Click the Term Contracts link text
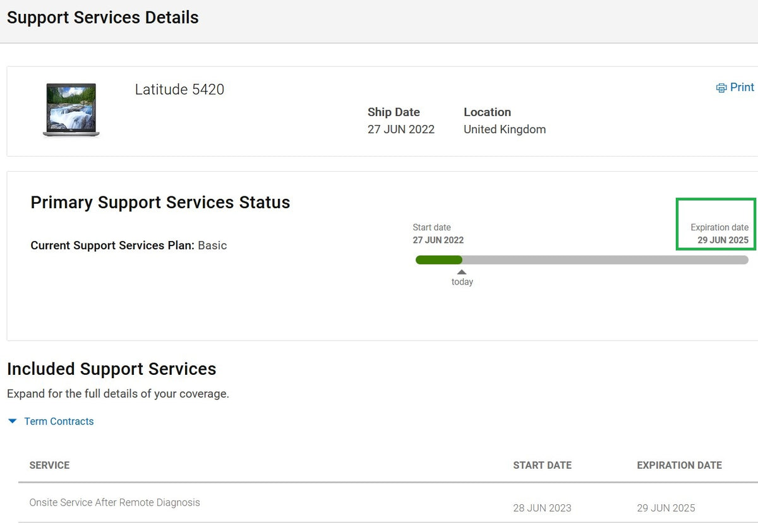This screenshot has height=532, width=758. coord(59,421)
